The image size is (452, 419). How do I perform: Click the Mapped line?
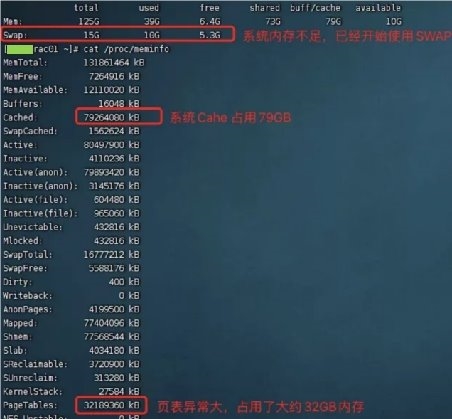point(71,323)
